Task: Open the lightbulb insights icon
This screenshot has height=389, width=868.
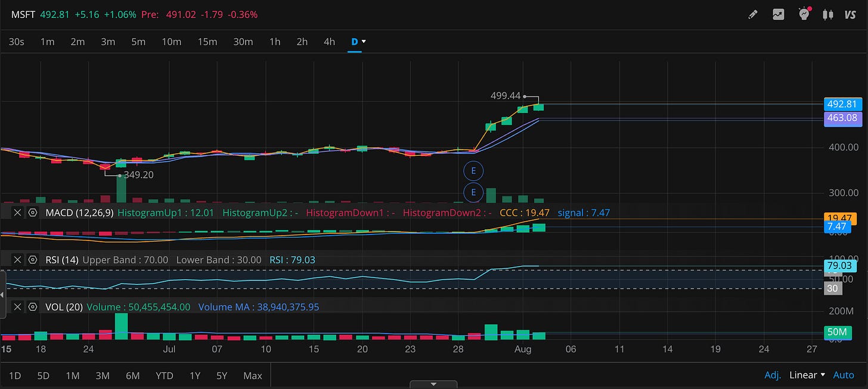Action: click(x=804, y=14)
